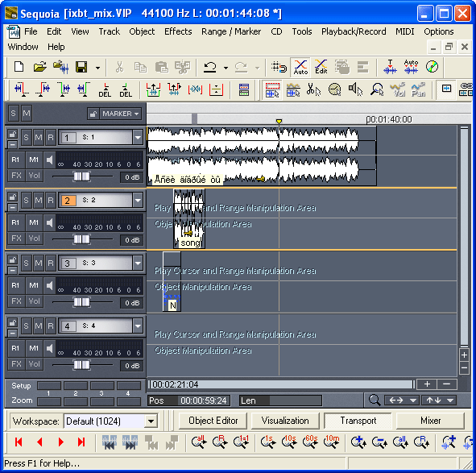The image size is (476, 473).
Task: Select the zoom magnifier mouse mode
Action: pos(377,89)
